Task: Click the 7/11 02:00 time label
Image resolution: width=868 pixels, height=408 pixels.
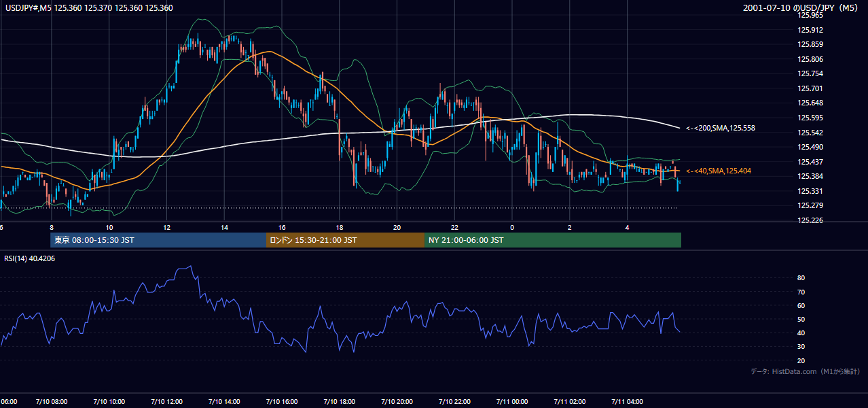Action: 570,402
